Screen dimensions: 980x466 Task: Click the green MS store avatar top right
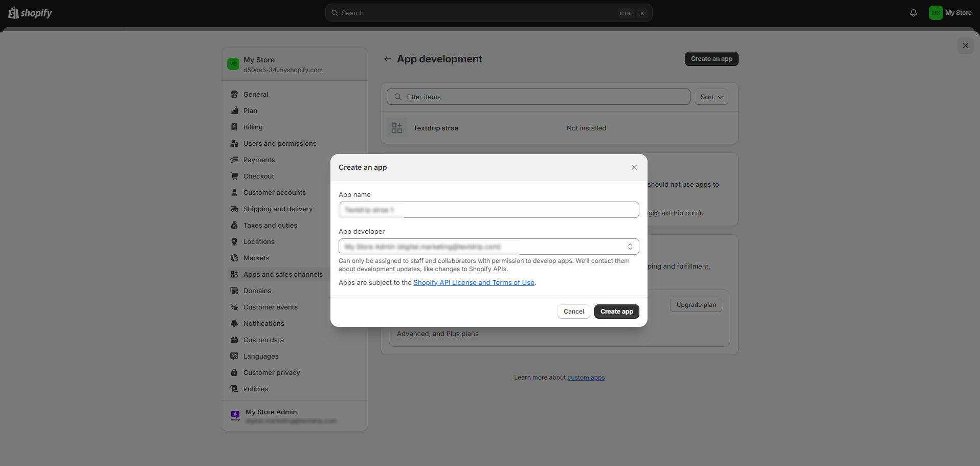(x=936, y=13)
